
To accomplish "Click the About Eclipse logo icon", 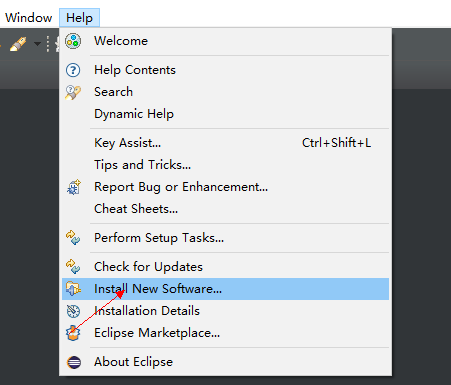I will [74, 362].
